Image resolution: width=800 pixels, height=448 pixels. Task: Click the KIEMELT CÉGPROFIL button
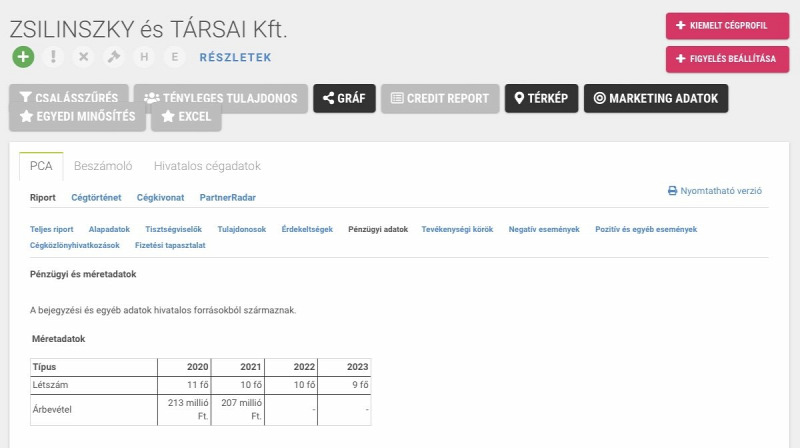pyautogui.click(x=727, y=26)
